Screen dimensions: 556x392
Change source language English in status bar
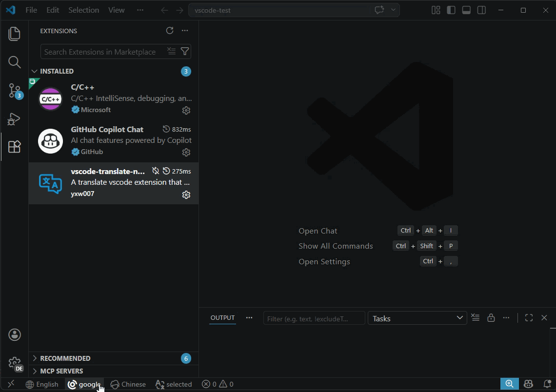(42, 384)
